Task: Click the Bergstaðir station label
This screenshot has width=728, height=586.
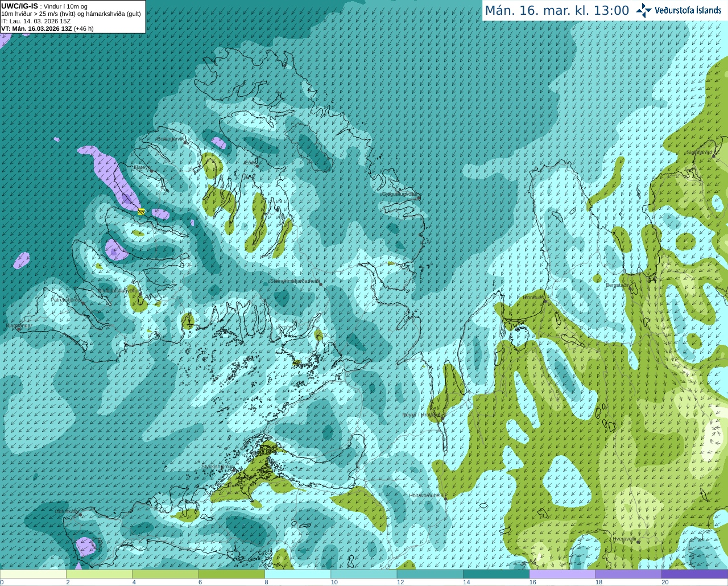Action: point(618,285)
